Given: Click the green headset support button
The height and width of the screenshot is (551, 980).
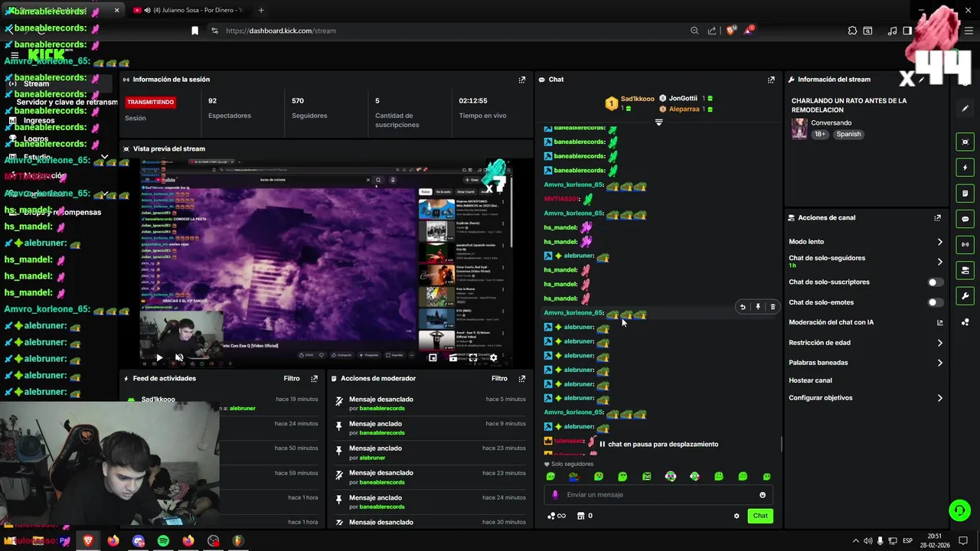Looking at the screenshot, I should [x=959, y=510].
